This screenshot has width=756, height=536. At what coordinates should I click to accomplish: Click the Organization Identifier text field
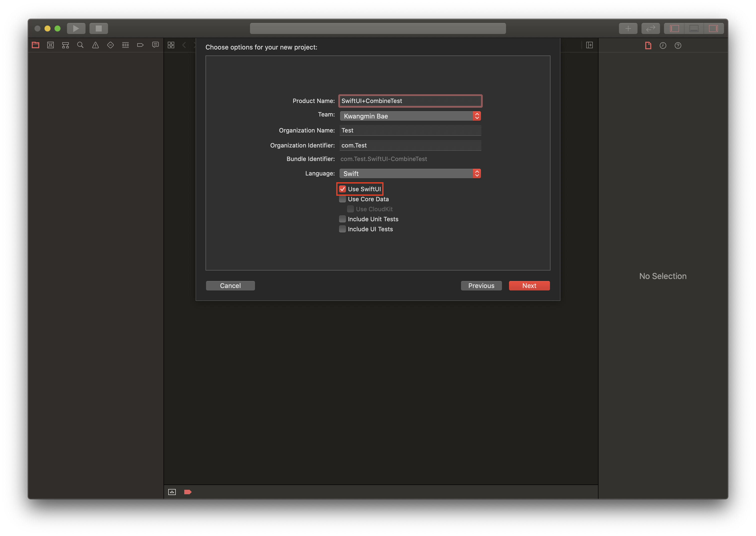pos(410,145)
